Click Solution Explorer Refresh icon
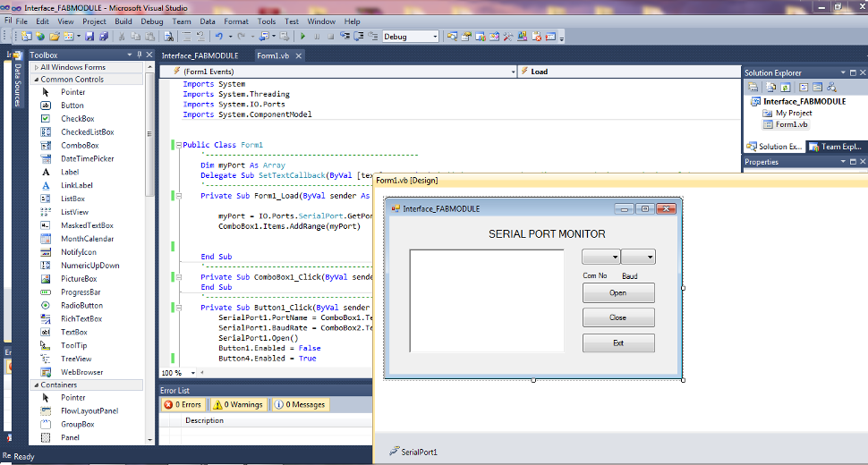 pyautogui.click(x=785, y=88)
